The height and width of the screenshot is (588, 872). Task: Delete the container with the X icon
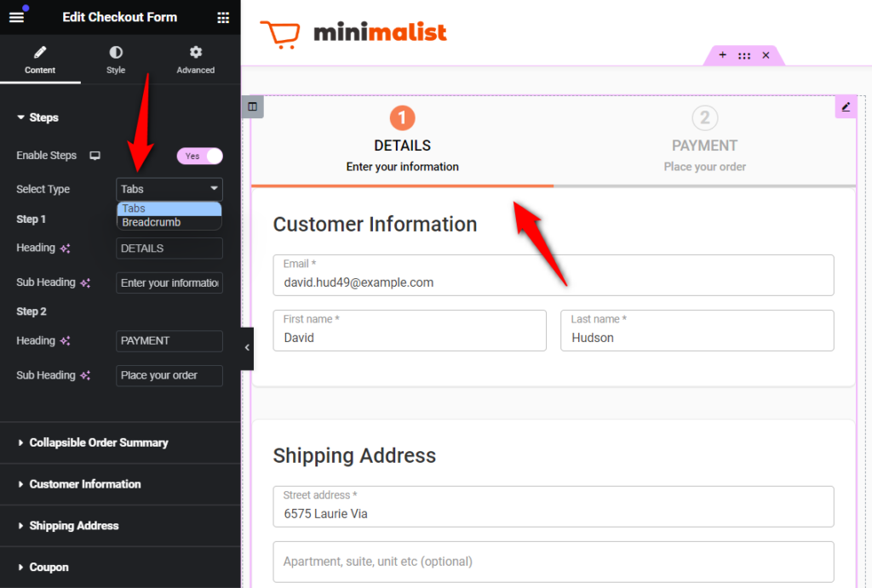[x=766, y=55]
